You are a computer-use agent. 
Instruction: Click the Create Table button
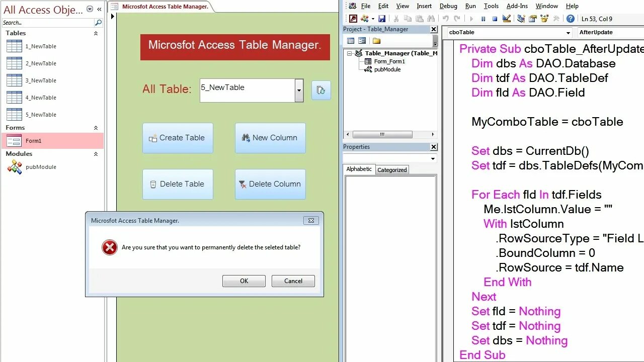click(x=178, y=138)
